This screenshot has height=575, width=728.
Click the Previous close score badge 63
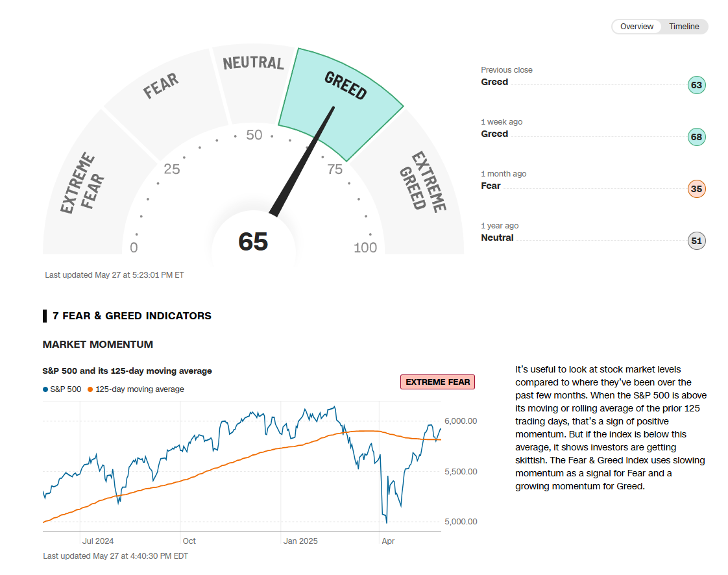coord(696,85)
